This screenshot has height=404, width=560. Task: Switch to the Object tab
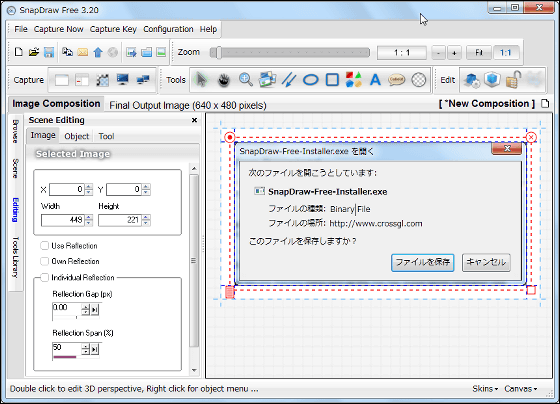tap(76, 136)
